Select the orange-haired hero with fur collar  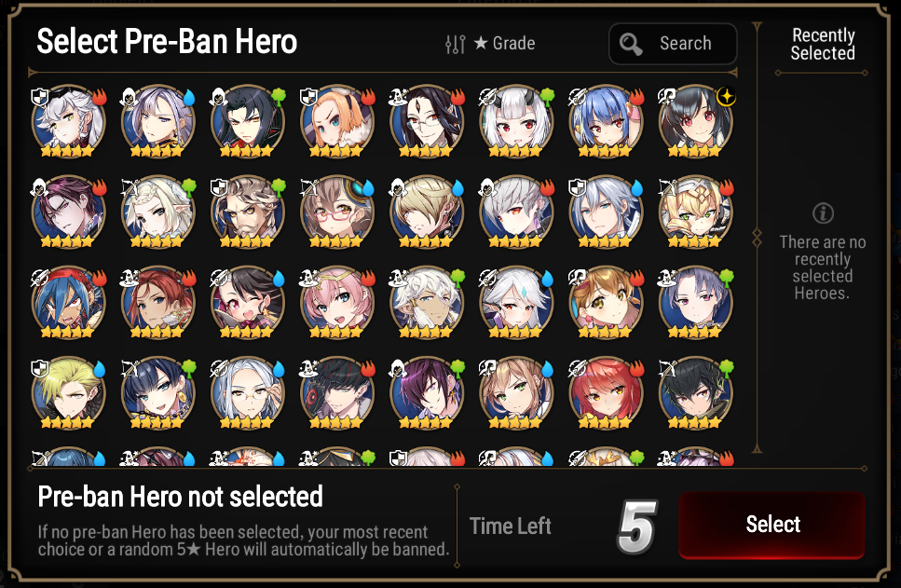pos(336,122)
